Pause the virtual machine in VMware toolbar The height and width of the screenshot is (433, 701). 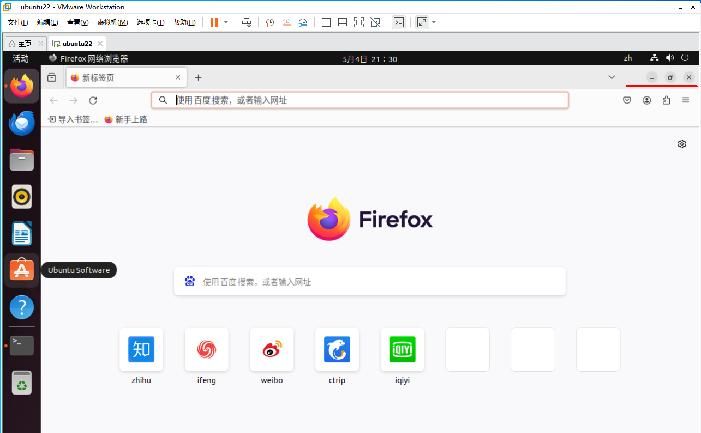tap(214, 22)
